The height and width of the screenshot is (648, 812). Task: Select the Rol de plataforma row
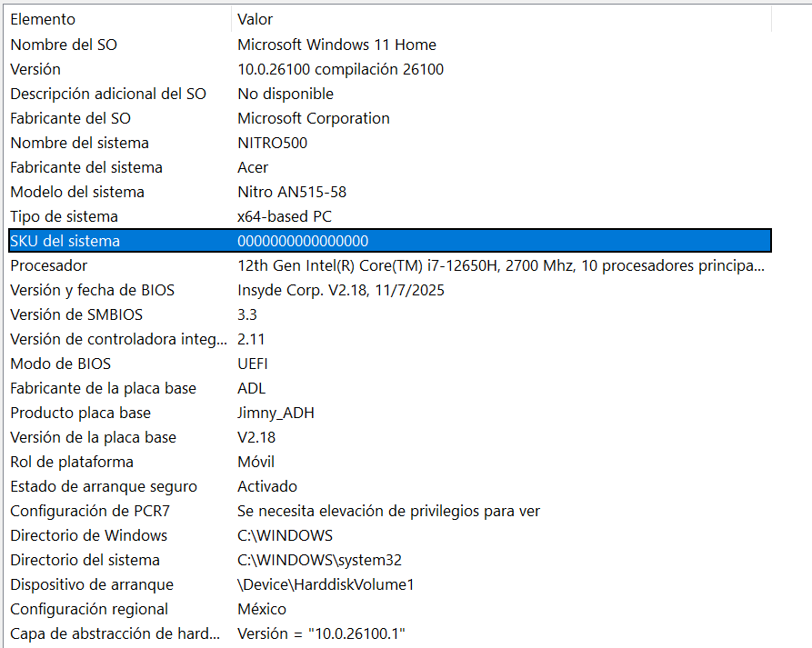tap(390, 462)
